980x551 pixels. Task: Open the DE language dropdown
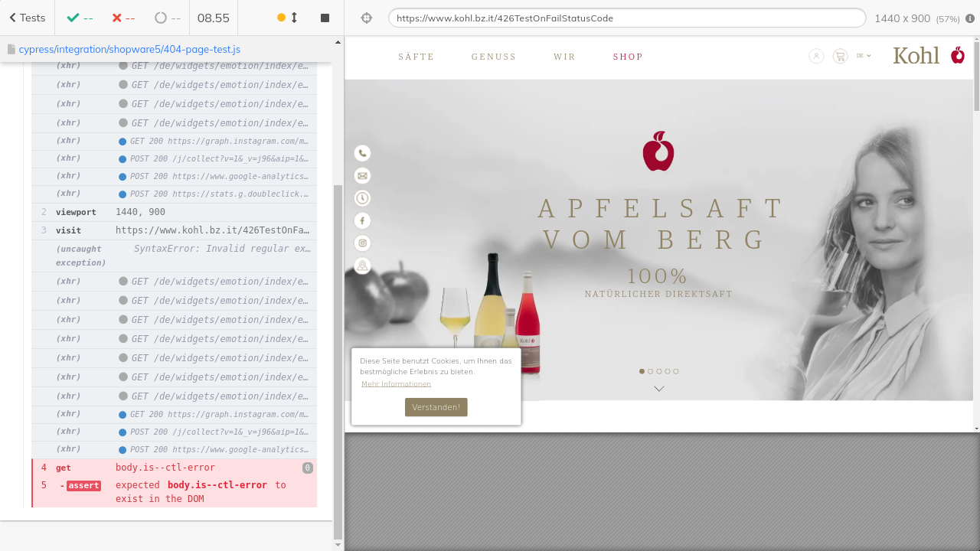pyautogui.click(x=864, y=56)
